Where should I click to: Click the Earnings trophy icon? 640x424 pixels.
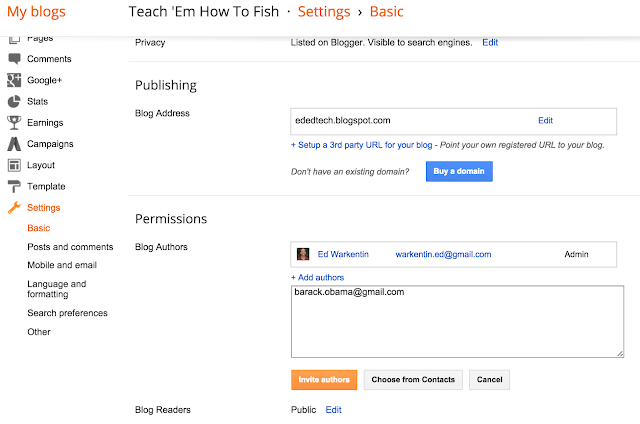(x=14, y=122)
